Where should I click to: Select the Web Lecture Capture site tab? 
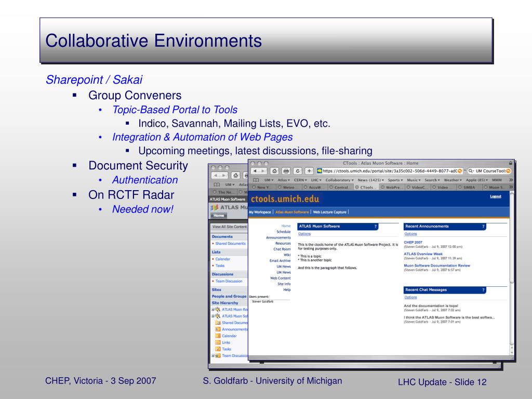tap(329, 212)
